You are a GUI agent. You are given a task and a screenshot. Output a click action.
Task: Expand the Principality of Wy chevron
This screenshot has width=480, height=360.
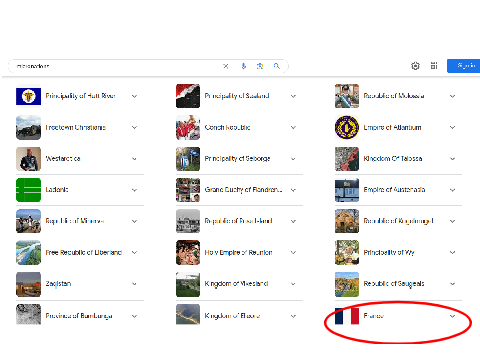coord(452,253)
